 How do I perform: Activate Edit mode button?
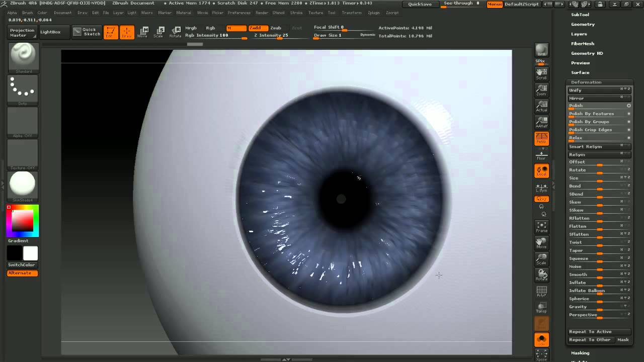pos(111,32)
